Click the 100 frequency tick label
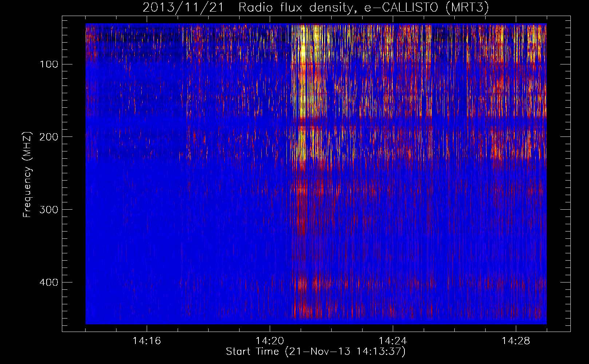Viewport: 589px width, 364px height. tap(49, 64)
